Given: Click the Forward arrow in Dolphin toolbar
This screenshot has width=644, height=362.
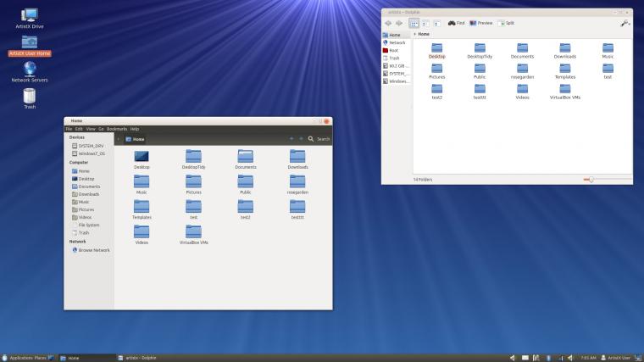Looking at the screenshot, I should [x=399, y=24].
